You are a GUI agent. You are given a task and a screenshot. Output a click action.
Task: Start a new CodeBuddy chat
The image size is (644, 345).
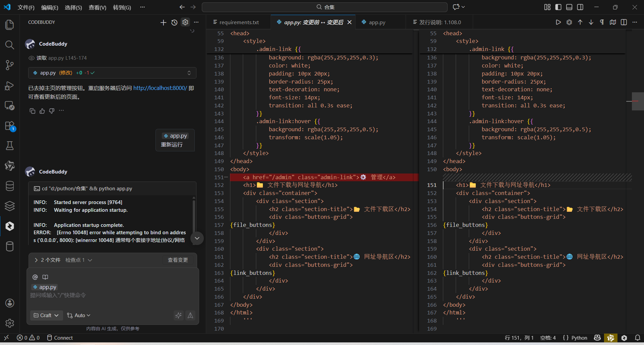point(163,22)
